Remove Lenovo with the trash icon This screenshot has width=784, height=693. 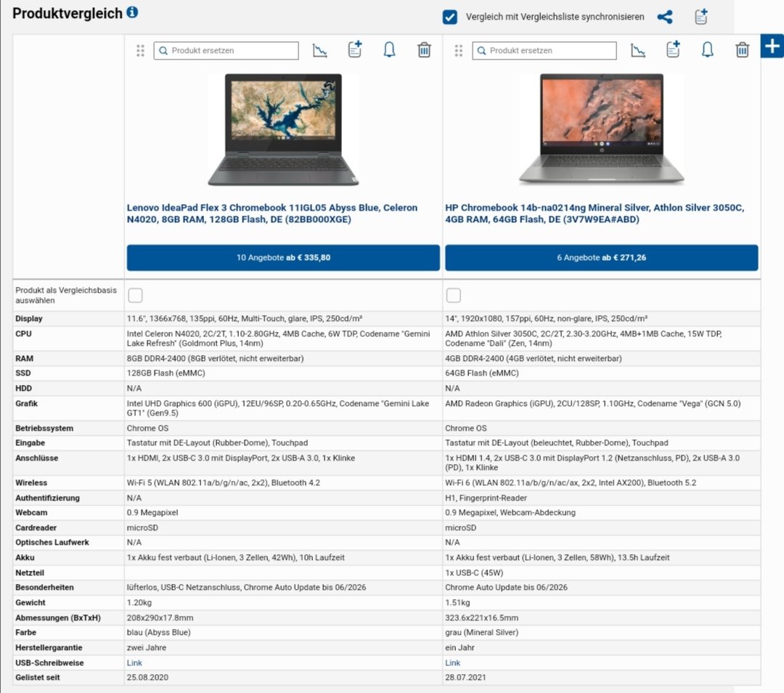[424, 49]
